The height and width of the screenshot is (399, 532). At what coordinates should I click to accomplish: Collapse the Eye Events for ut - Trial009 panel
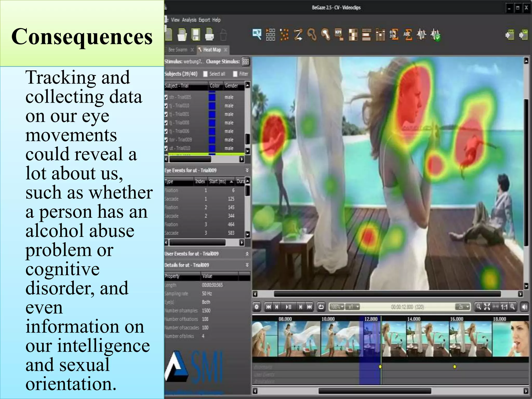click(x=247, y=170)
